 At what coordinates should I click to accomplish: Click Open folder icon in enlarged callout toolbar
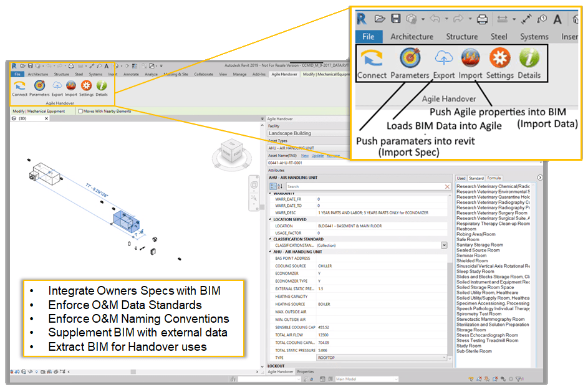point(380,19)
